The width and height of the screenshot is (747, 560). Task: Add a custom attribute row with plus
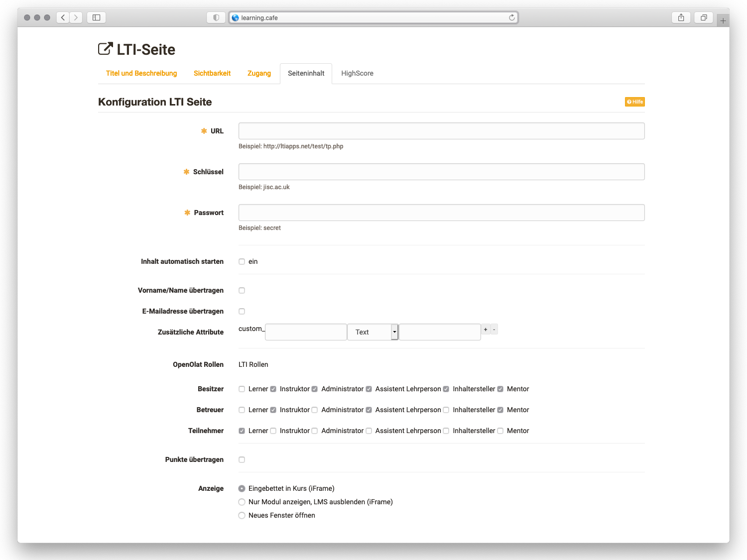tap(486, 330)
